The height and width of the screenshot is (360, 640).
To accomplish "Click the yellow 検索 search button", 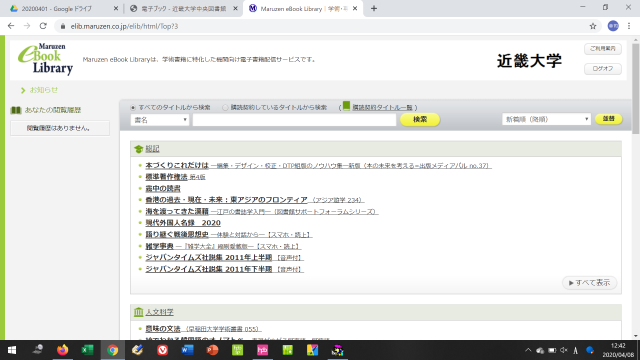I will tap(420, 119).
